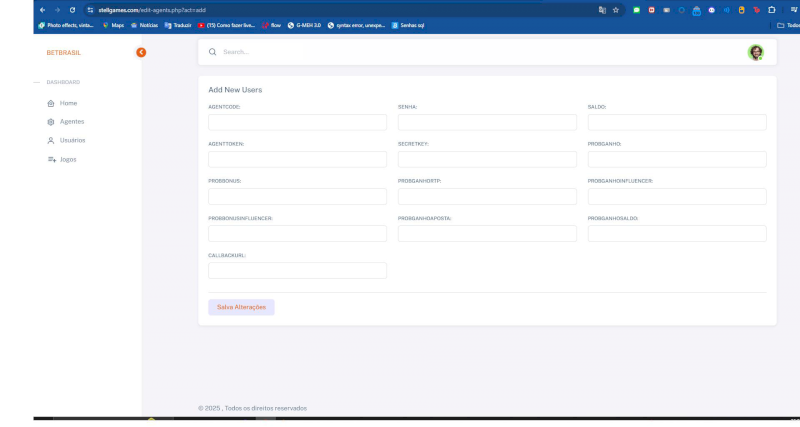Screen dimensions: 800x427
Task: Open the Notícias bookmark
Action: 144,25
